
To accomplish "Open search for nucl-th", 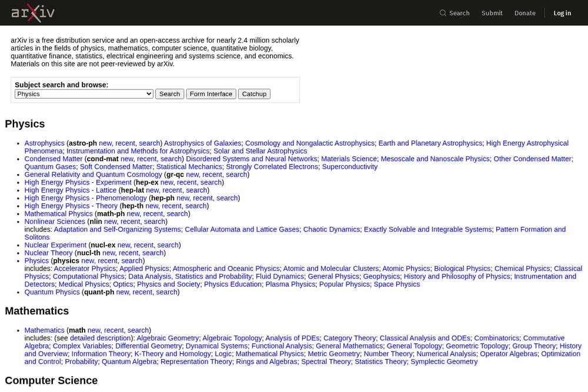I will [x=153, y=253].
